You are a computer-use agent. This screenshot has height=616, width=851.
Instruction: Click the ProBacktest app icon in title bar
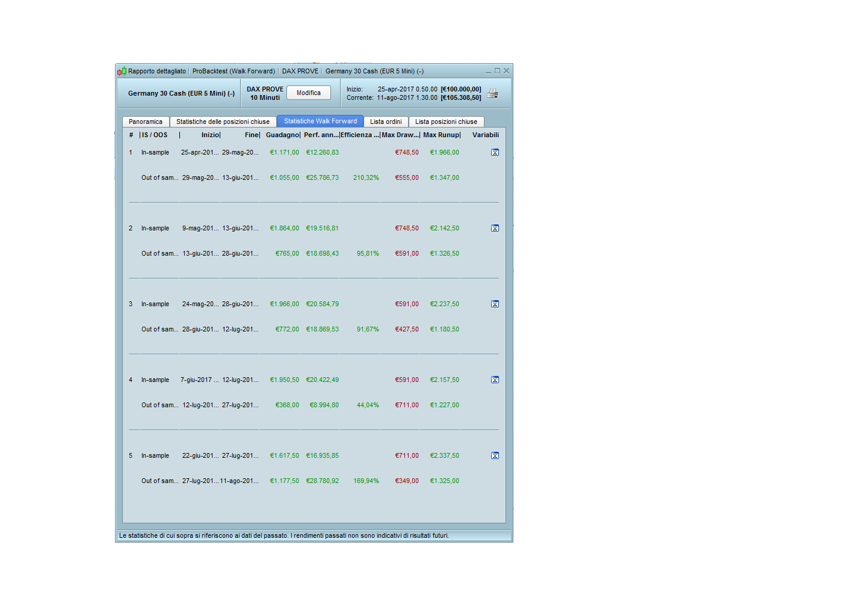(x=122, y=71)
